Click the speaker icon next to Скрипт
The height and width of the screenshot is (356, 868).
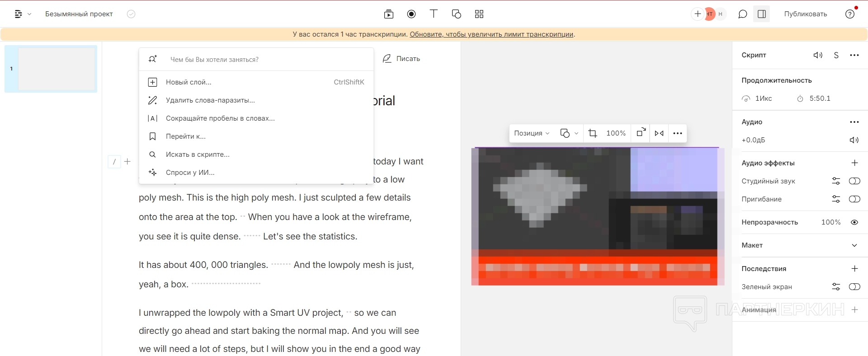(818, 55)
